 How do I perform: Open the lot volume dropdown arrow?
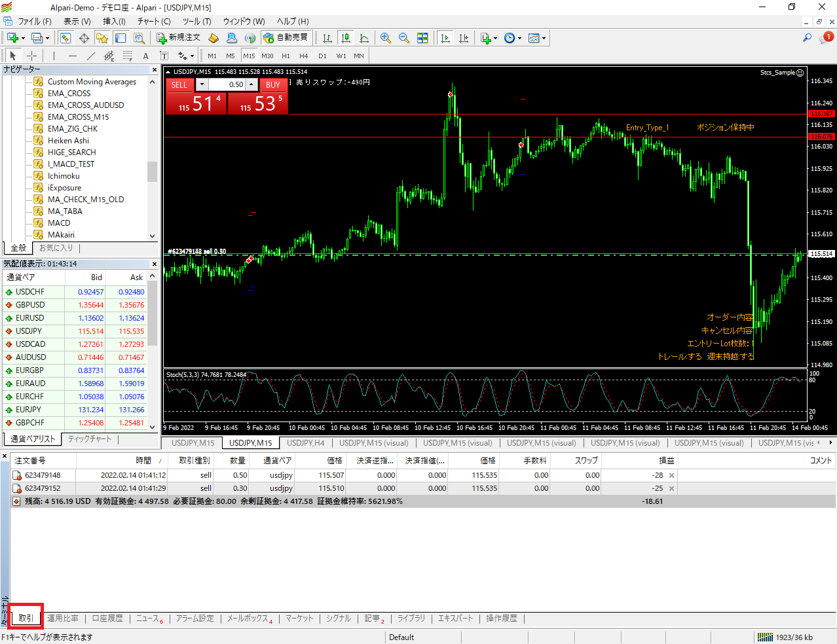(x=202, y=84)
